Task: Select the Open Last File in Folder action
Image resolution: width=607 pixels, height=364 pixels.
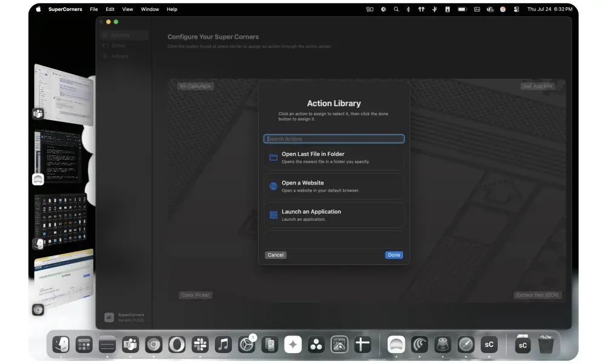Action: point(333,157)
